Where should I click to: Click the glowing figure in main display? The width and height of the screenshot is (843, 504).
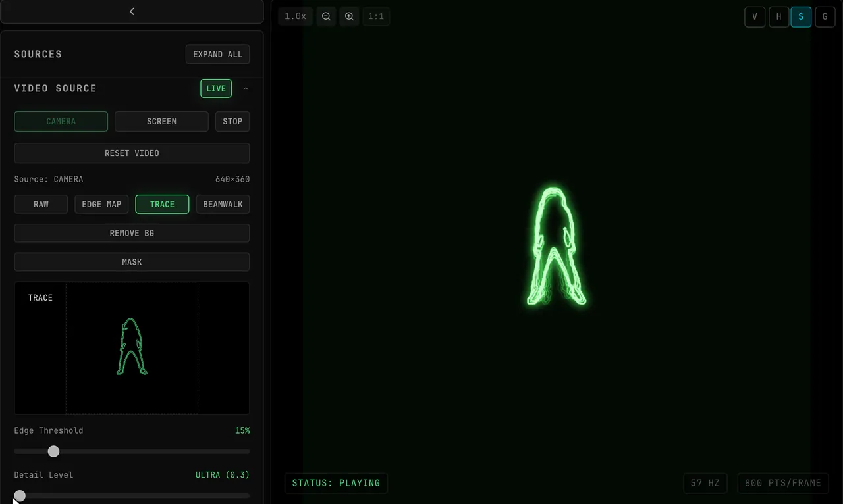[557, 246]
